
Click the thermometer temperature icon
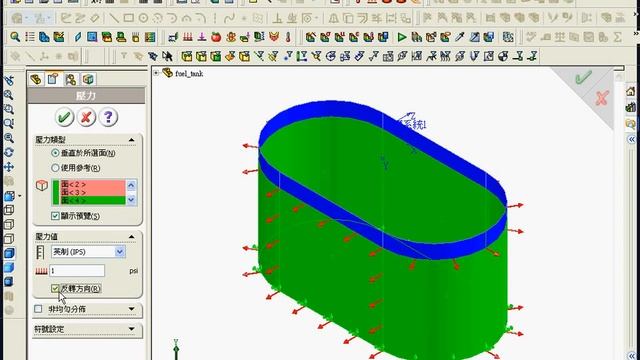point(288,37)
